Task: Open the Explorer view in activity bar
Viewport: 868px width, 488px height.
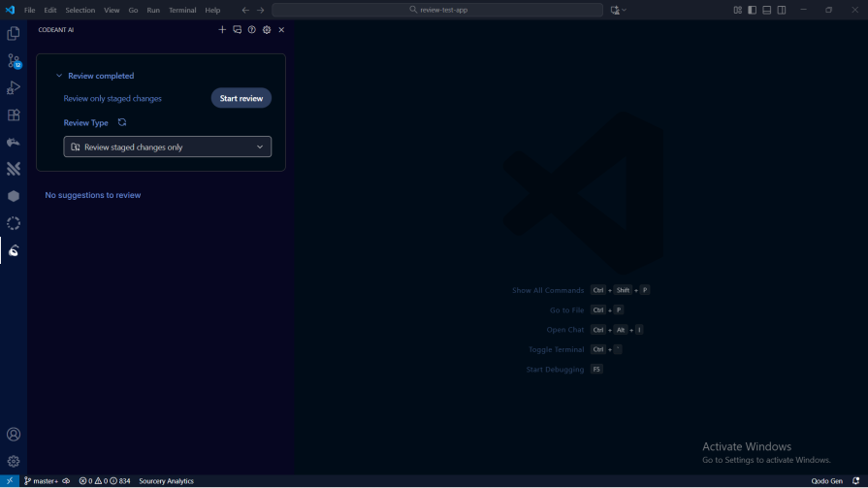Action: coord(14,33)
